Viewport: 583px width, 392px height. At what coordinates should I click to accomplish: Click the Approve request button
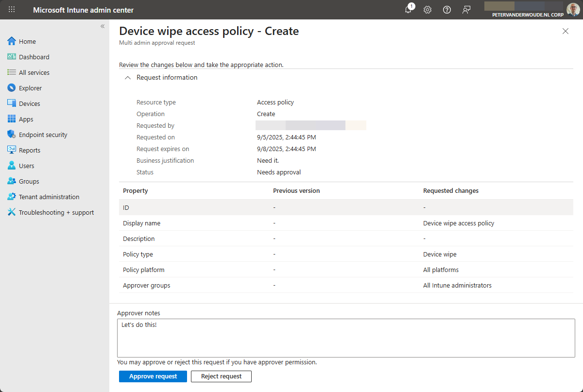(x=153, y=376)
